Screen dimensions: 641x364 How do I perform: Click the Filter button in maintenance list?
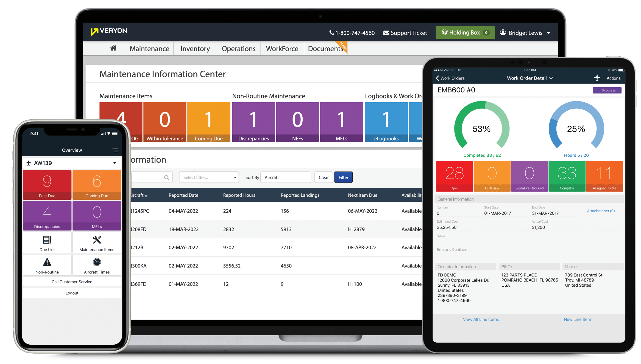[x=343, y=177]
